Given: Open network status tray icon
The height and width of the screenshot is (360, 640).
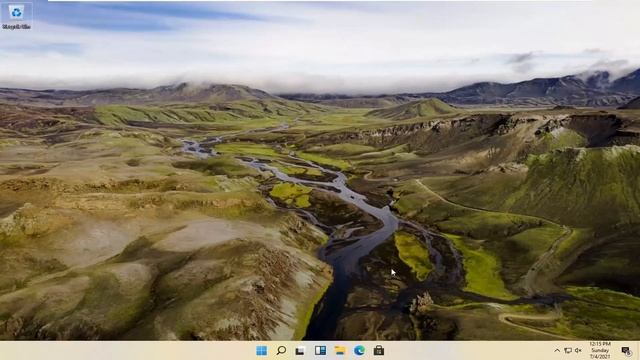Looking at the screenshot, I should point(568,351).
